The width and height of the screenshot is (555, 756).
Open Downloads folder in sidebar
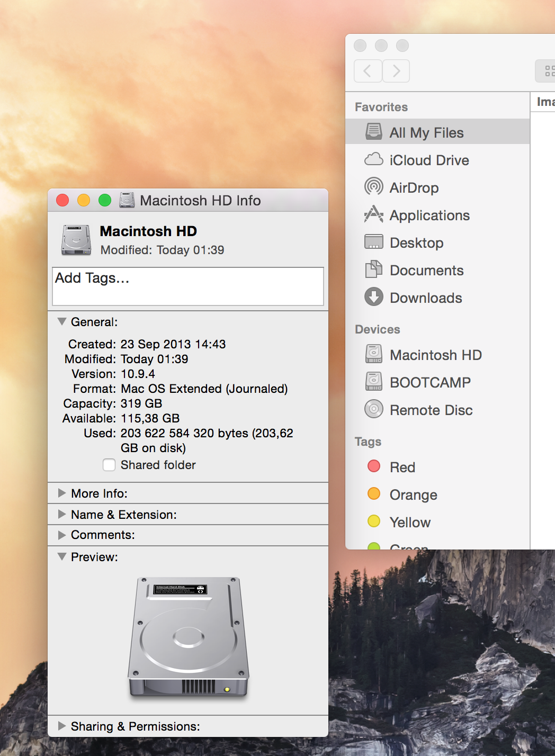tap(437, 298)
